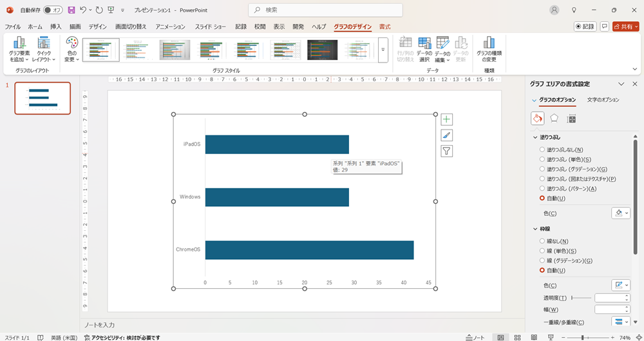Screen dimensions: 644x341
Task: Click 英語 (米国) language indicator
Action: tap(64, 338)
